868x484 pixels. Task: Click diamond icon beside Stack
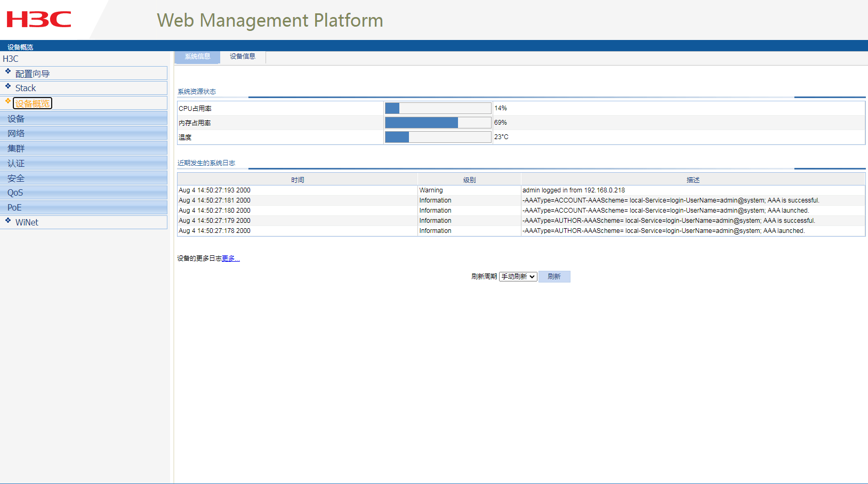click(x=8, y=86)
